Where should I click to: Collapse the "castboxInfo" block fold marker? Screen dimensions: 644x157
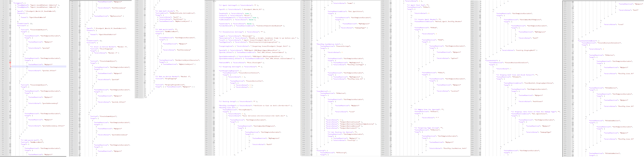point(480,61)
